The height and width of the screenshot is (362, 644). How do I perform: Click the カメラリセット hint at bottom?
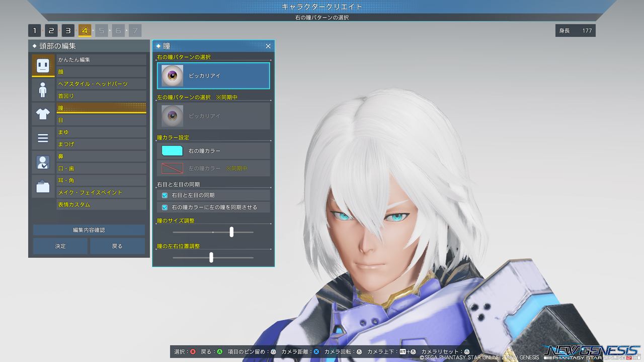pos(445,352)
